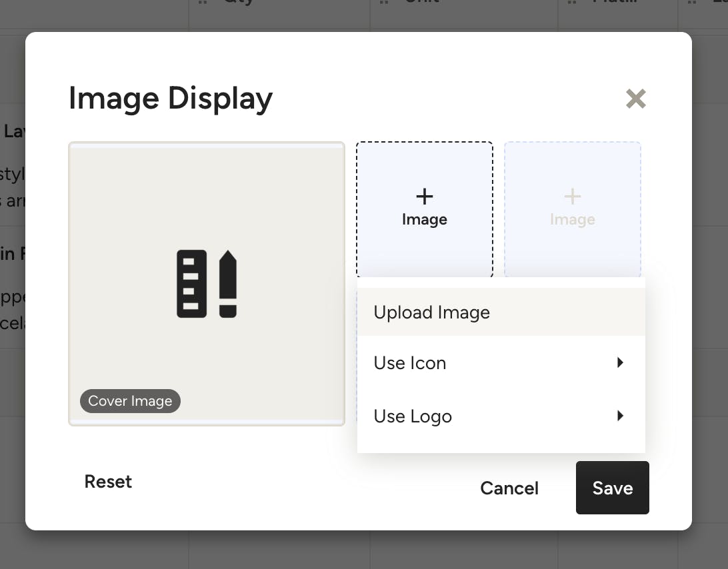Image resolution: width=728 pixels, height=569 pixels.
Task: Click the faded plus icon in last slot
Action: [572, 197]
